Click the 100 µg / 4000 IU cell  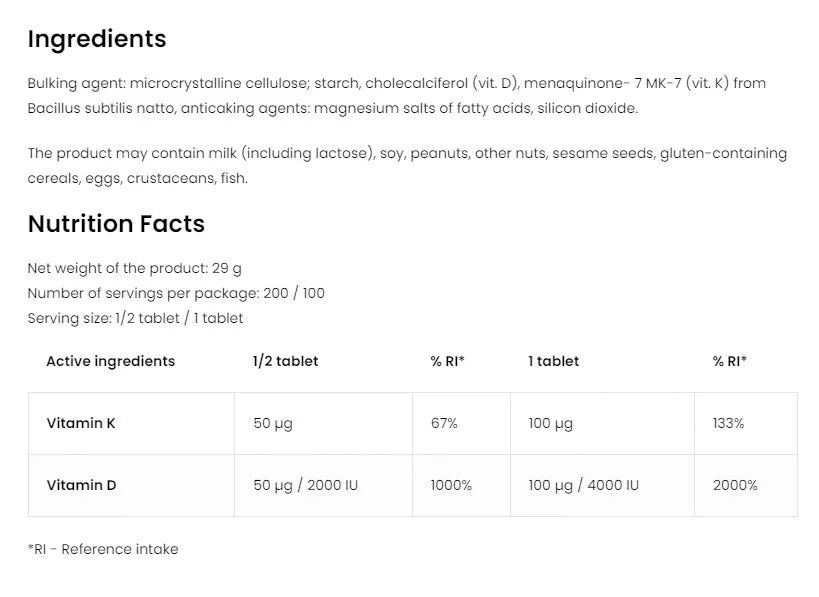(602, 485)
